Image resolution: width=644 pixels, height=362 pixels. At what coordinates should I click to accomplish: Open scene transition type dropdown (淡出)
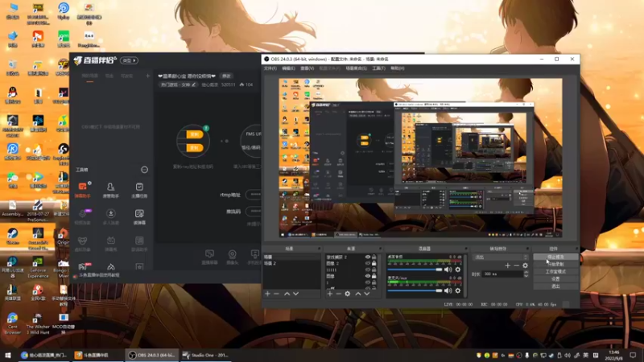click(x=500, y=257)
